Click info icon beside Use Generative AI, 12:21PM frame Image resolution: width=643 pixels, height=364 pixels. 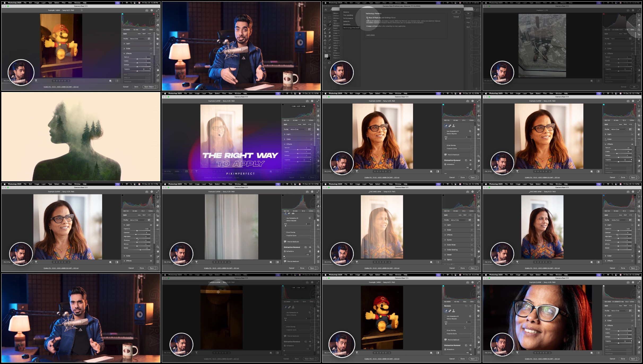tap(470, 316)
